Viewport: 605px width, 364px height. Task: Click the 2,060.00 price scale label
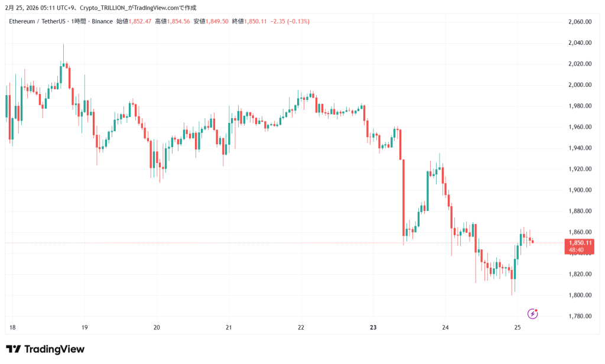click(x=580, y=22)
